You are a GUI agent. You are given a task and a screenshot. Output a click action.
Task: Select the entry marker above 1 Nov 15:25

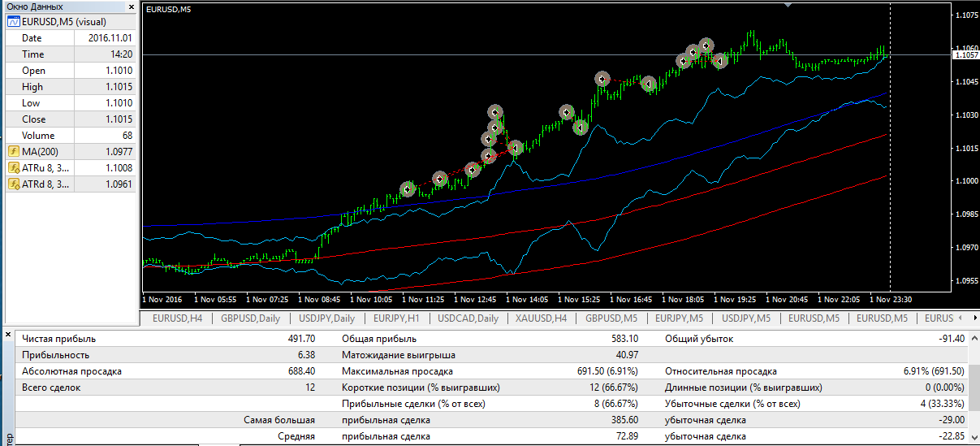tap(567, 112)
